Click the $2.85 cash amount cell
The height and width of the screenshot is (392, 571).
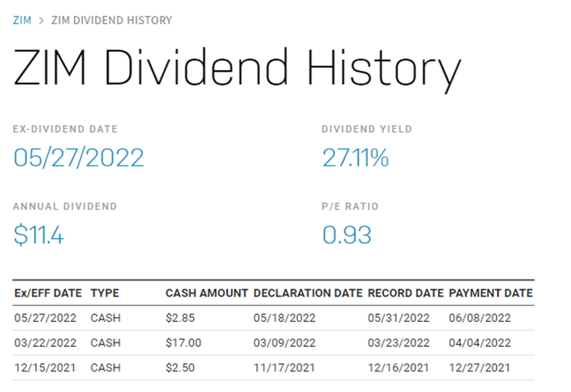[180, 318]
